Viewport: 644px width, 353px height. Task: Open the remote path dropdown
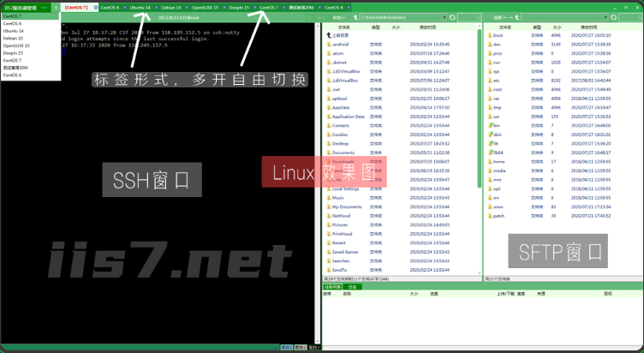click(606, 17)
